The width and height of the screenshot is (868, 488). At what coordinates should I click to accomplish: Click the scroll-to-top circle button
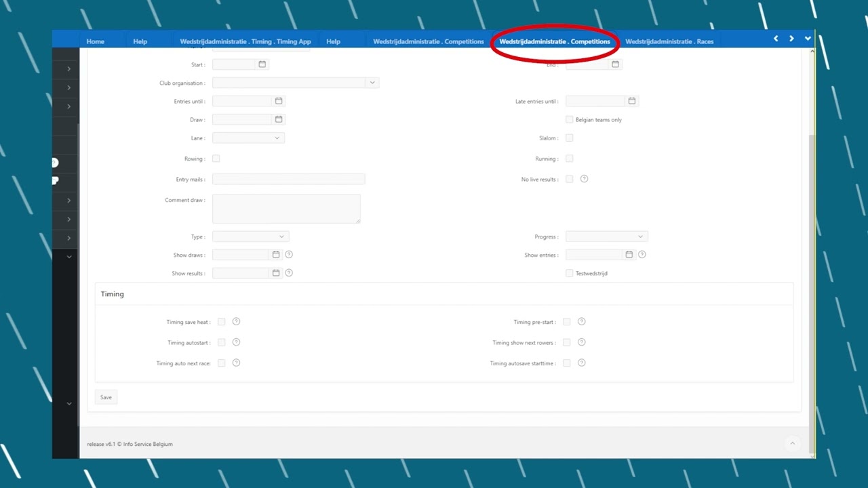(792, 444)
